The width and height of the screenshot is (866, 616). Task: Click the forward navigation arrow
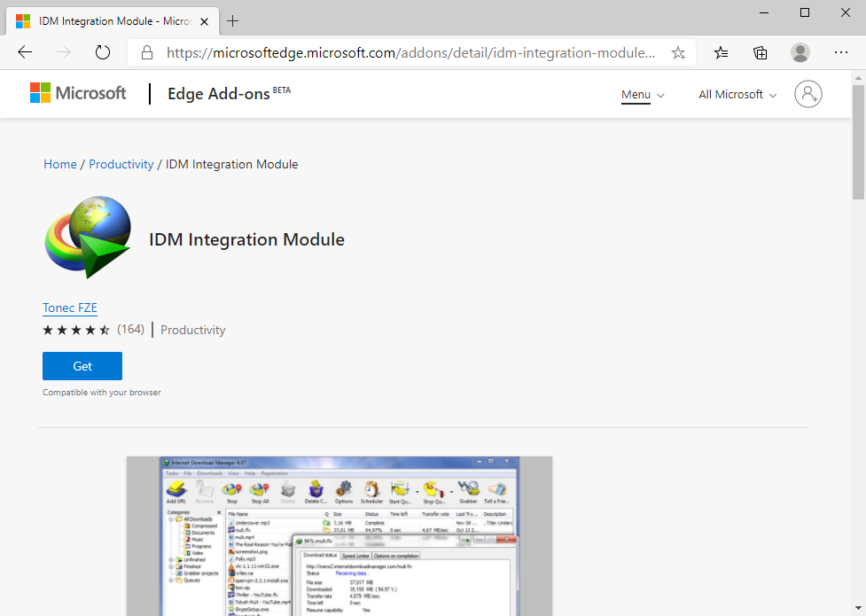pos(64,52)
